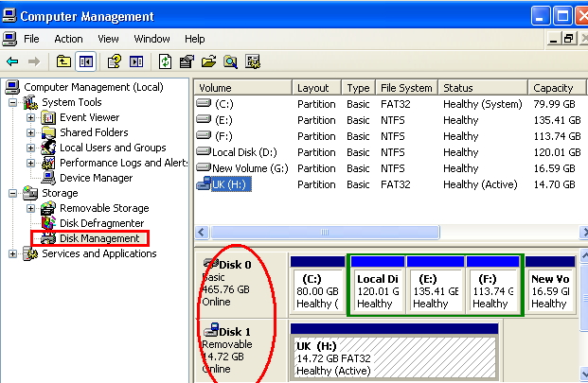Select the New Vo 16.59 GB partition block
The image size is (588, 383).
[550, 285]
